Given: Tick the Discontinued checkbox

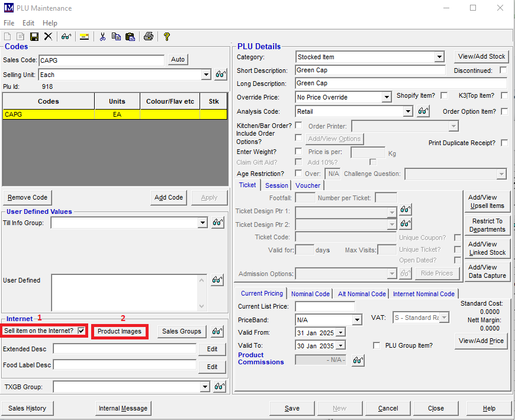Looking at the screenshot, I should [x=503, y=70].
